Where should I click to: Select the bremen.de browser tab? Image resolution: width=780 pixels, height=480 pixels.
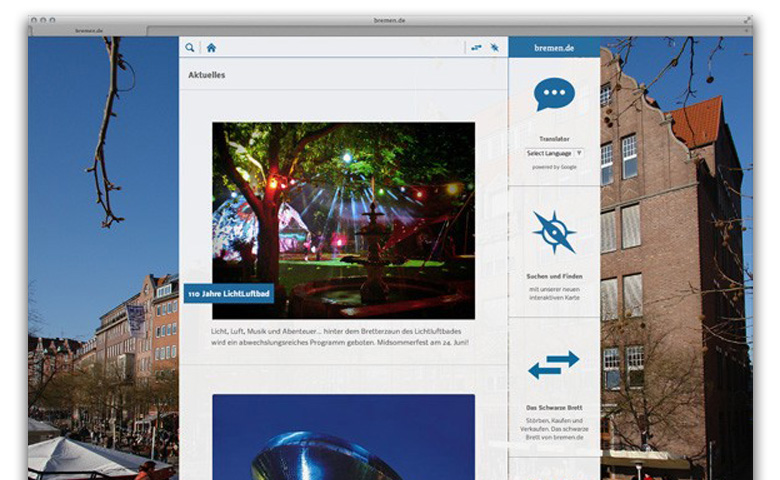click(90, 31)
